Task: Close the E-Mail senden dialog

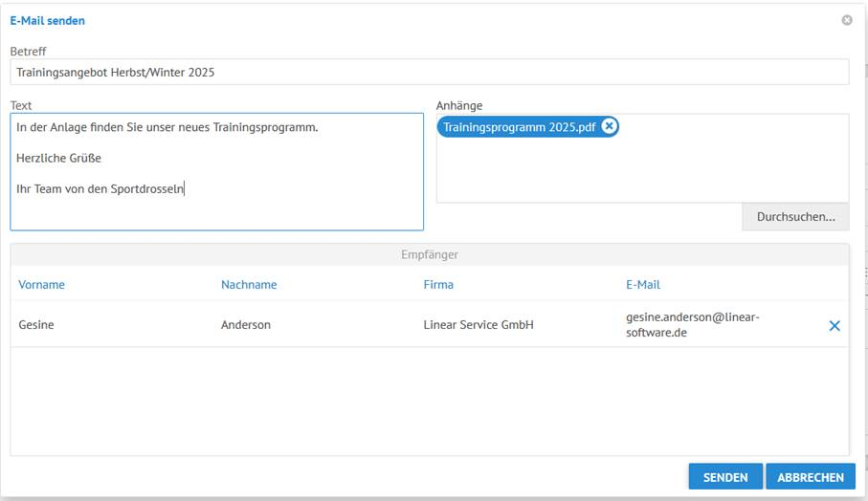Action: click(x=847, y=20)
